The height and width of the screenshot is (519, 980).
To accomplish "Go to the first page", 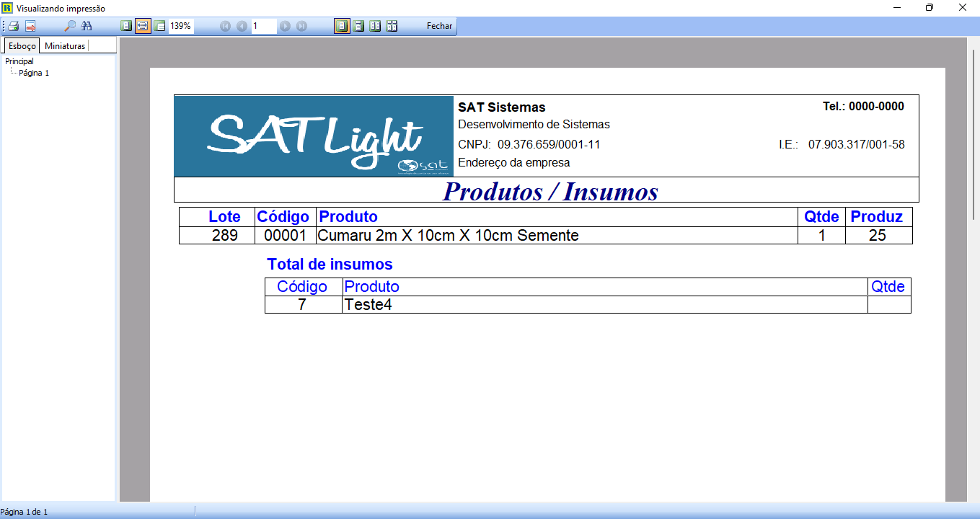I will click(x=225, y=26).
